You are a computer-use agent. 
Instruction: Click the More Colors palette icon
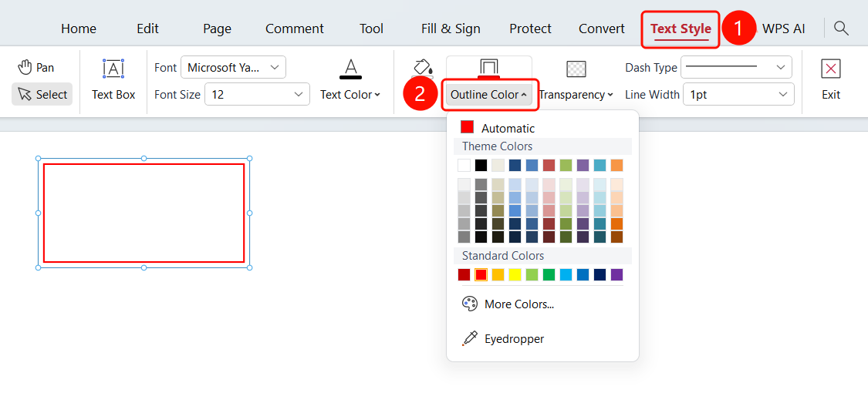click(469, 304)
